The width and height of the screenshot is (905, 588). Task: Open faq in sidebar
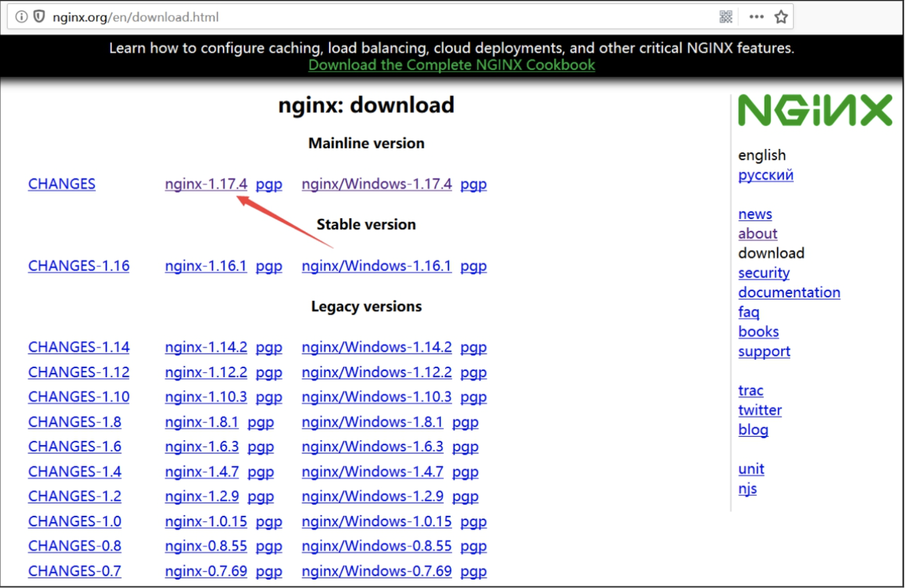[748, 312]
